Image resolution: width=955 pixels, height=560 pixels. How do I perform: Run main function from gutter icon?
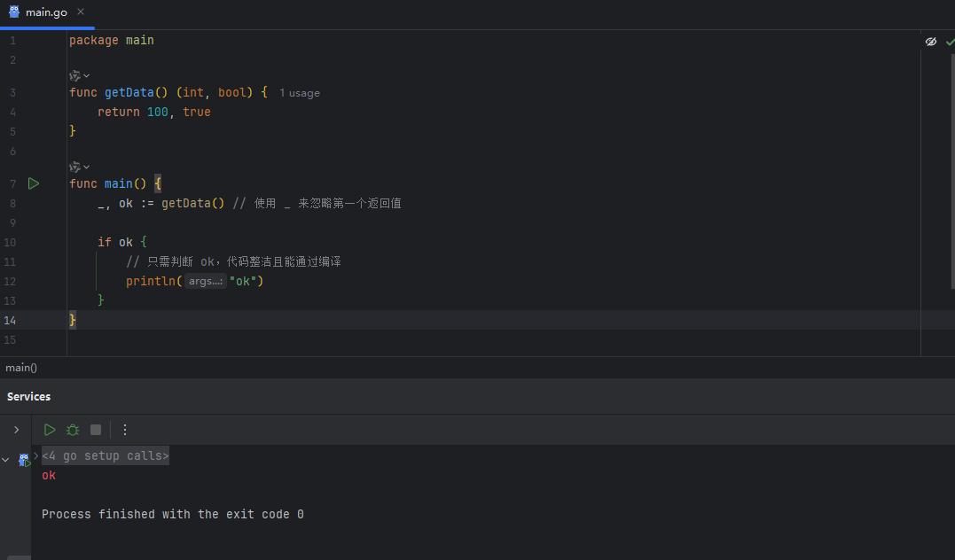(34, 183)
